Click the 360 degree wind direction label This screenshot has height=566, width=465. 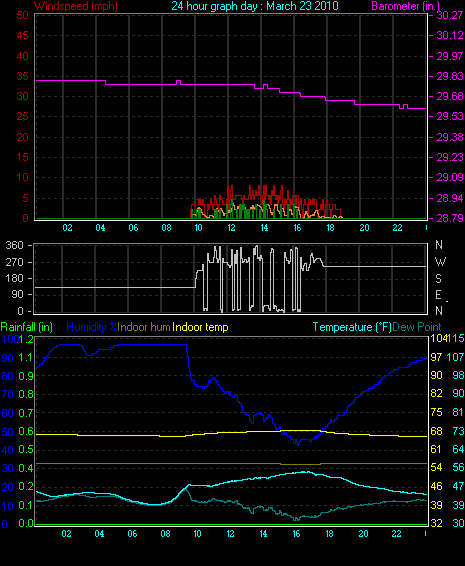pos(14,245)
